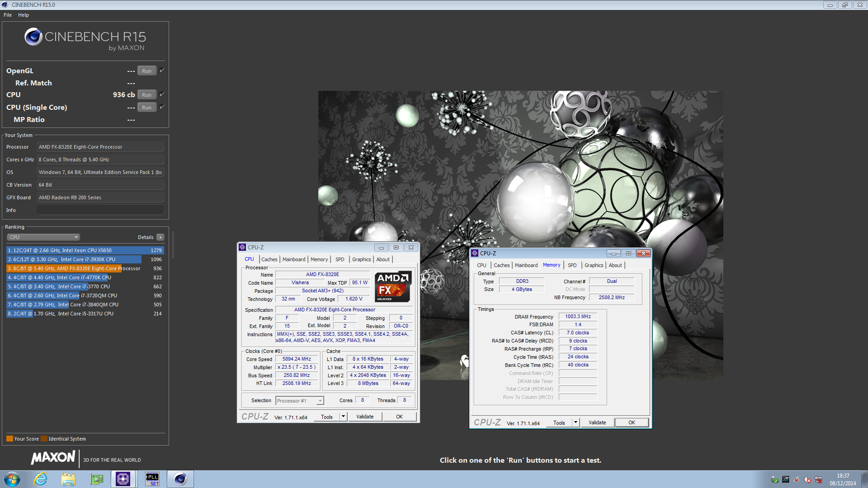Click Tools button in left CPU-Z window

click(327, 417)
